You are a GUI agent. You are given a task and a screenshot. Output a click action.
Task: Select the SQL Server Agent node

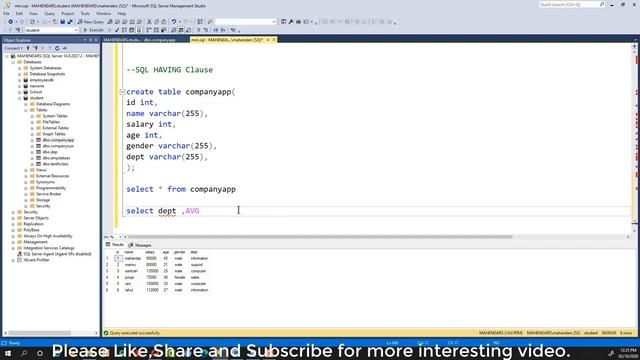(x=57, y=254)
